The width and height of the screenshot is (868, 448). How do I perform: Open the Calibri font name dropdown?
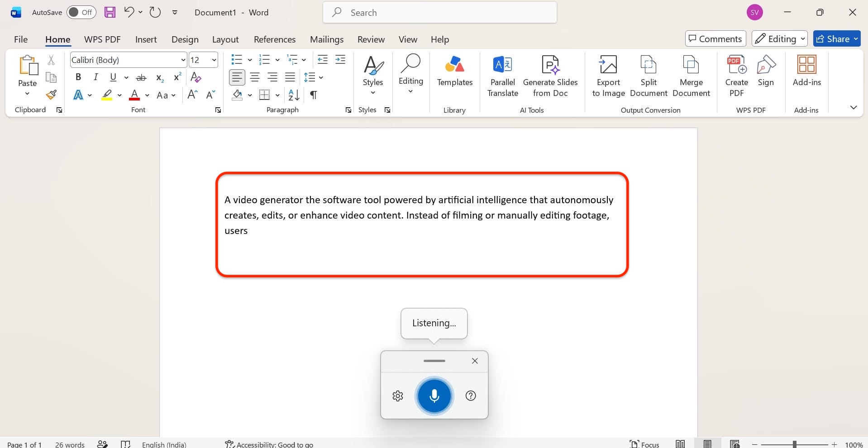point(183,60)
